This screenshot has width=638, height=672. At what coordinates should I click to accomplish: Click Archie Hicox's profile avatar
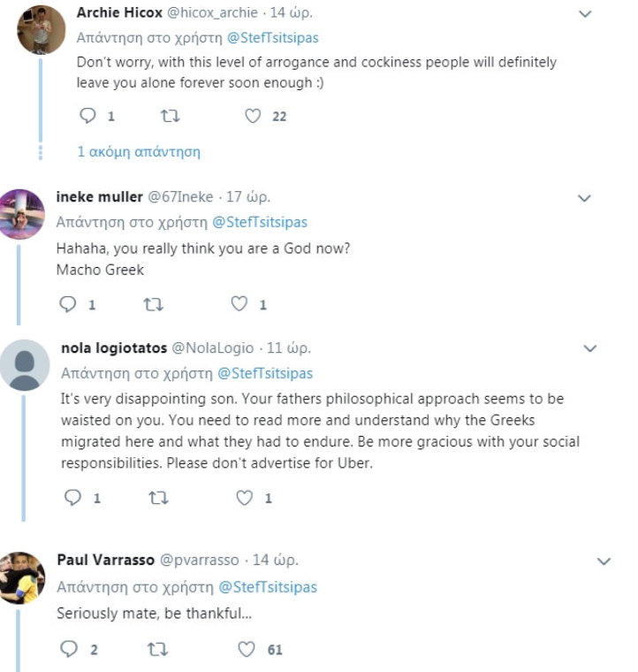[x=42, y=29]
